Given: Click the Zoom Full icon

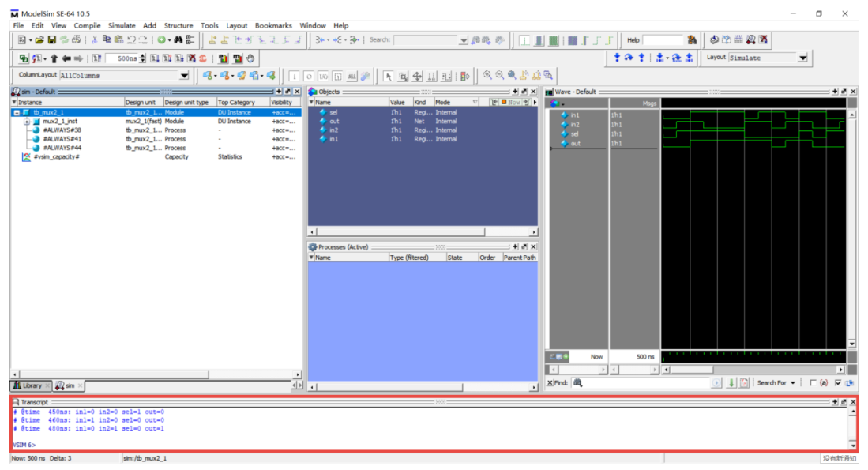Looking at the screenshot, I should pos(512,75).
